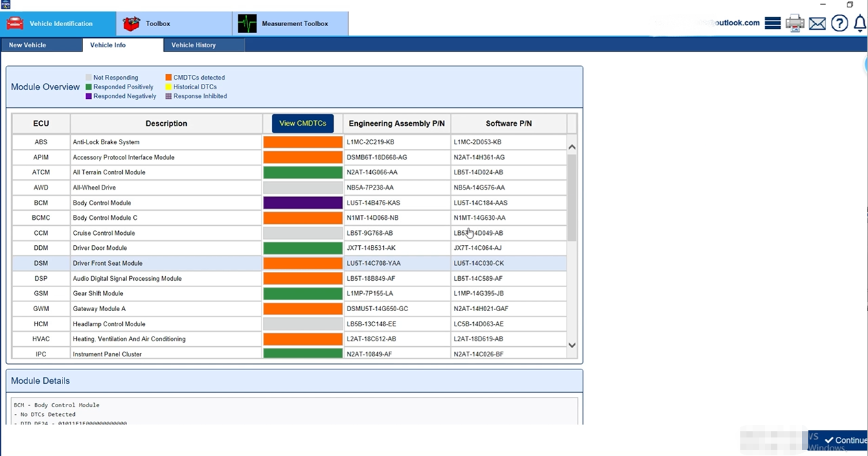Open the help question mark icon
Viewport: 868px width, 456px height.
[x=839, y=23]
